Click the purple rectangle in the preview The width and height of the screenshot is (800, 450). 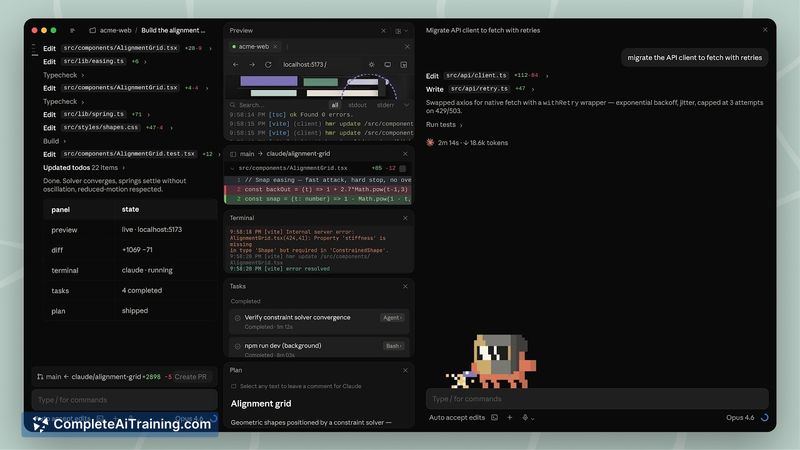tap(269, 81)
